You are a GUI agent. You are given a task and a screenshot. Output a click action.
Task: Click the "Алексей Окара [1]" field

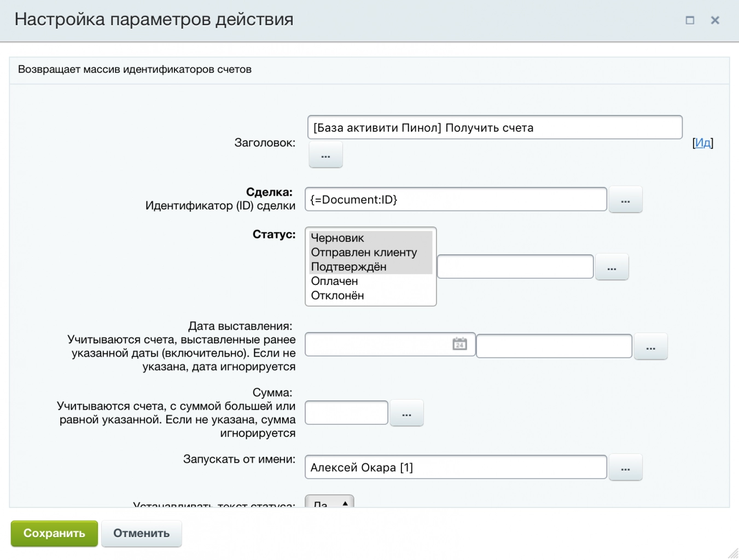(x=456, y=466)
